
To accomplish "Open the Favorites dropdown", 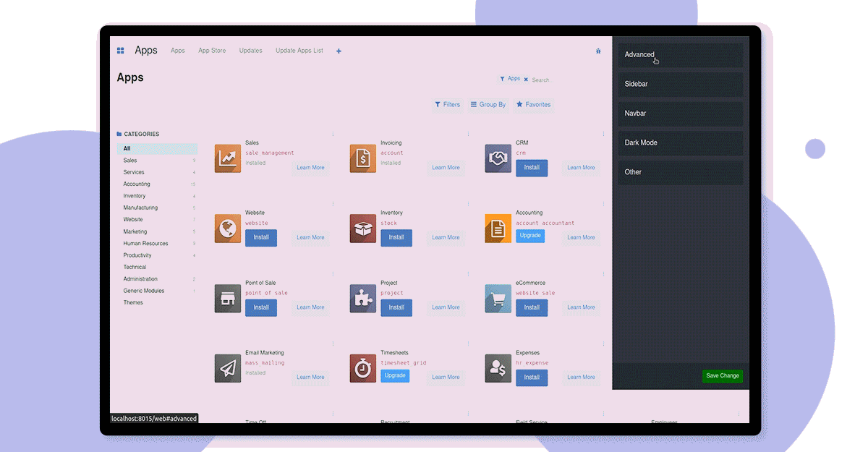I will pyautogui.click(x=533, y=105).
